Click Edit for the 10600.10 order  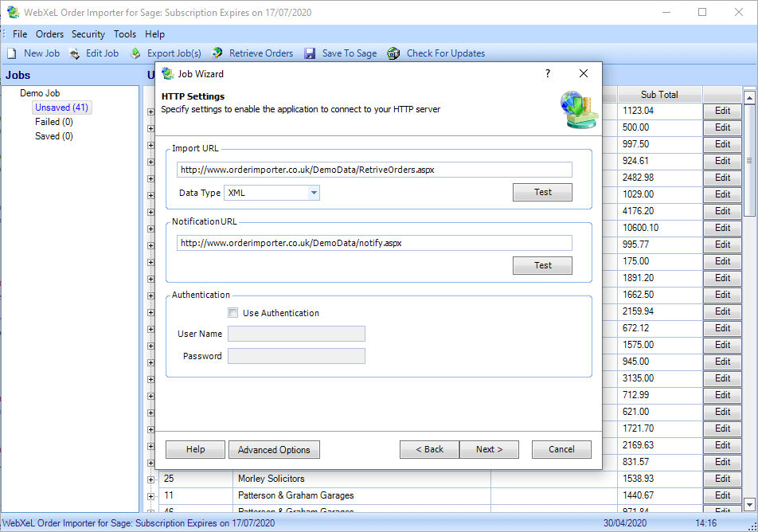(722, 228)
